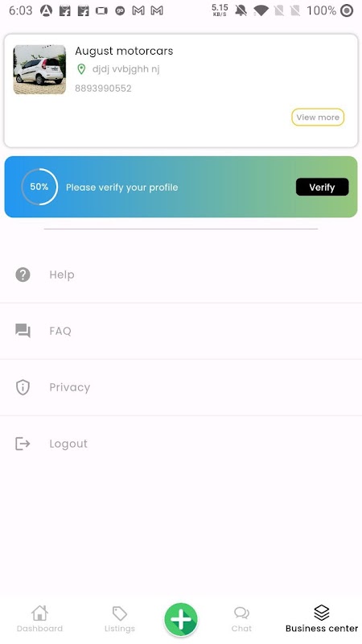Switch to the Chat tab
The width and height of the screenshot is (362, 644).
[241, 619]
